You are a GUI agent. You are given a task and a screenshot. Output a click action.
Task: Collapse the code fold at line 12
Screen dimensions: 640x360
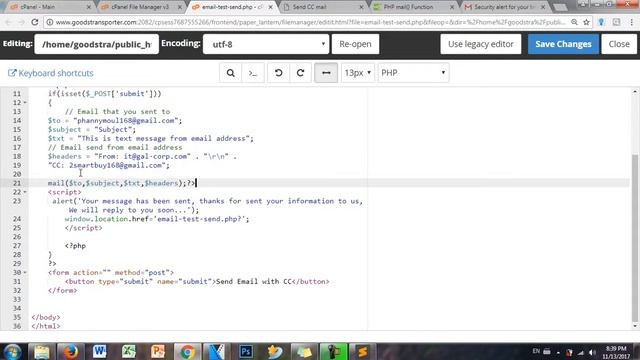coord(25,102)
